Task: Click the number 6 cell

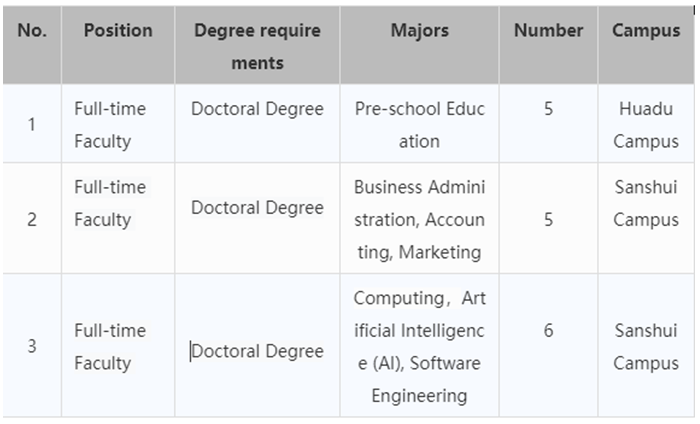Action: point(549,345)
